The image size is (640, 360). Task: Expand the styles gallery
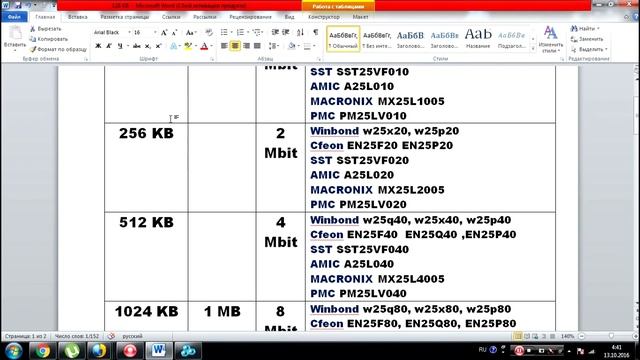(x=533, y=49)
